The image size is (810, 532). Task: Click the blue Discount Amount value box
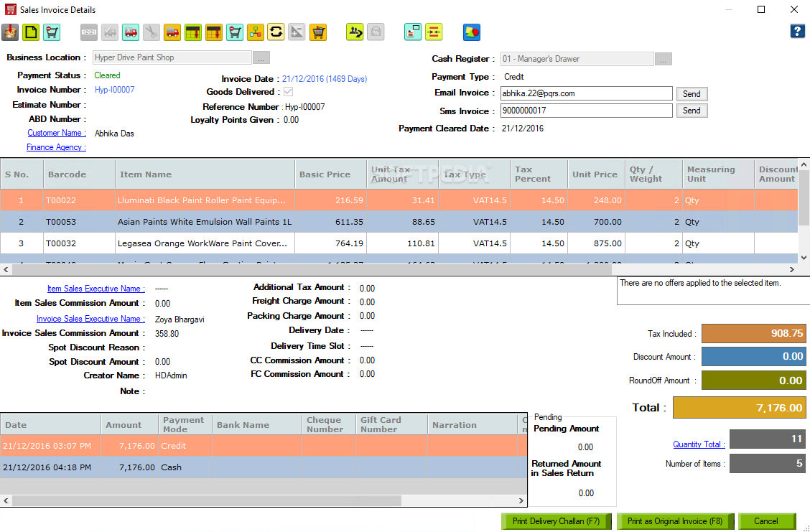point(754,356)
